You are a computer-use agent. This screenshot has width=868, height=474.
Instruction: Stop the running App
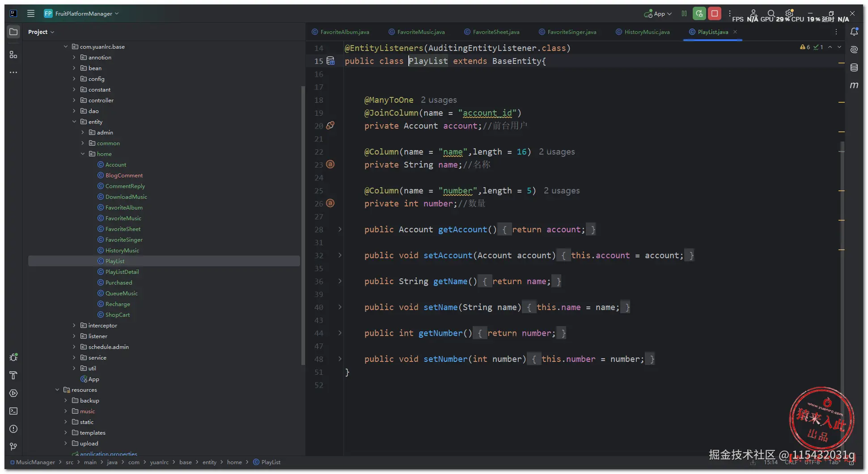click(715, 13)
